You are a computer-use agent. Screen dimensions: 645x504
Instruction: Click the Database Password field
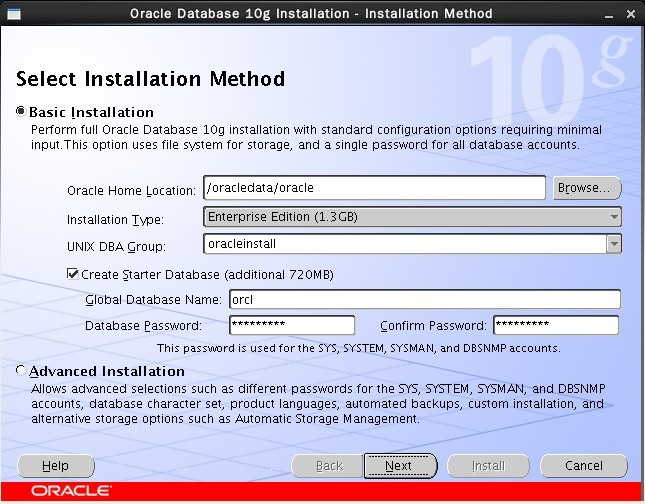point(292,325)
